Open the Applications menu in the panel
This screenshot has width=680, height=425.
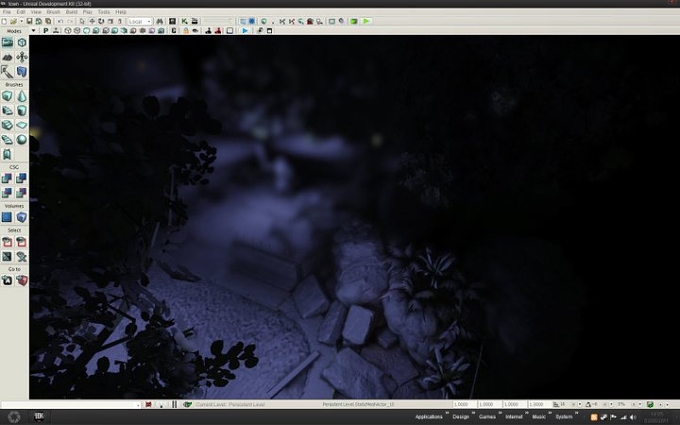click(x=429, y=417)
